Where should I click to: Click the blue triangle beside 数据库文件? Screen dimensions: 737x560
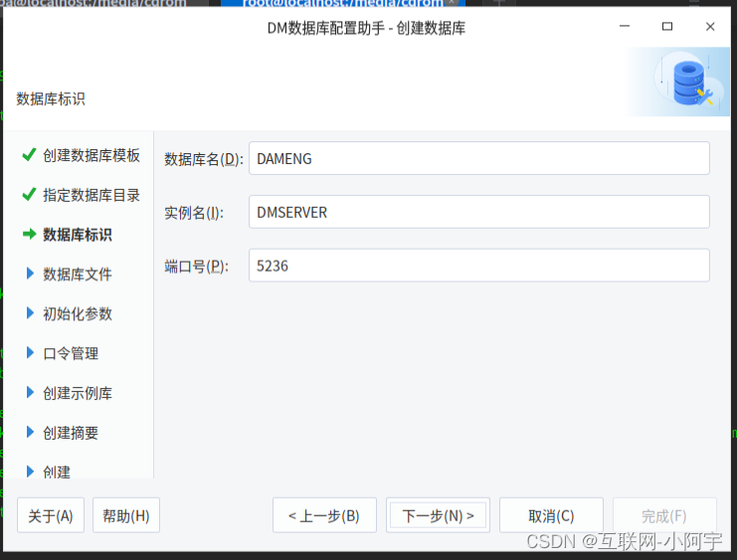click(x=30, y=274)
